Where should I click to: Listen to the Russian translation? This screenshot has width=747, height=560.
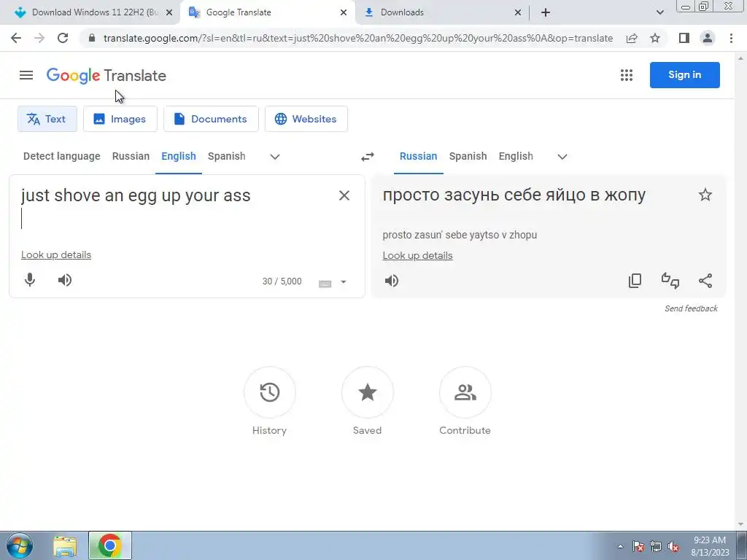pyautogui.click(x=392, y=281)
